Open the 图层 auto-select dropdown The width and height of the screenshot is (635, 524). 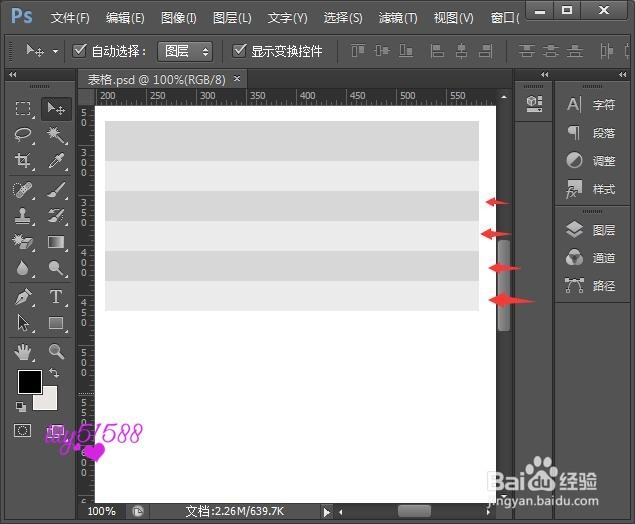[185, 51]
